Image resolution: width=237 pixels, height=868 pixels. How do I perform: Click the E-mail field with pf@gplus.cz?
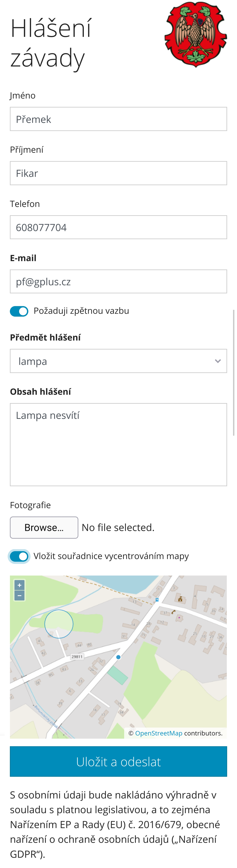point(118,281)
